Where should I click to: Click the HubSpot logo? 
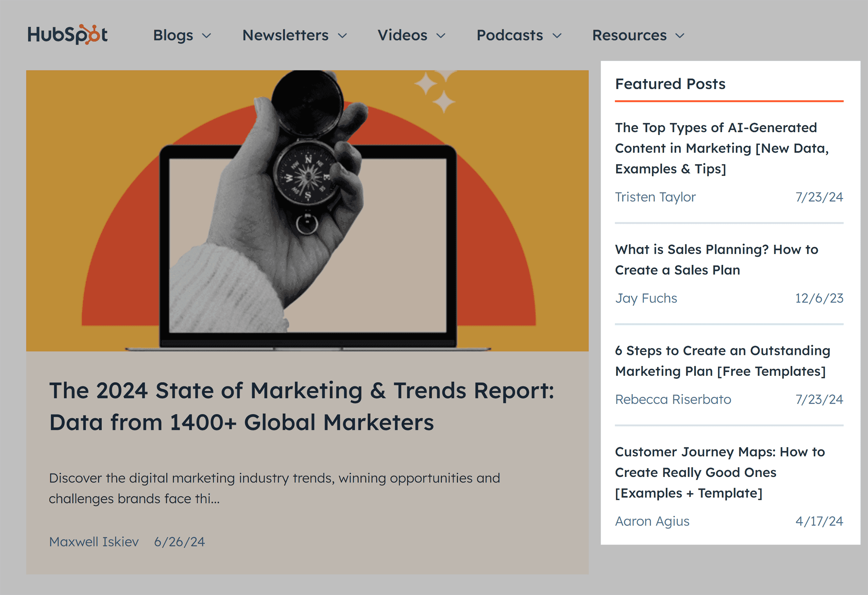pyautogui.click(x=68, y=35)
